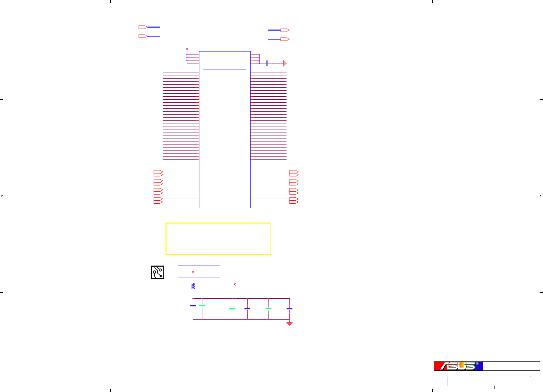The width and height of the screenshot is (543, 392).
Task: Select the small blue box around the power node
Action: (x=199, y=271)
